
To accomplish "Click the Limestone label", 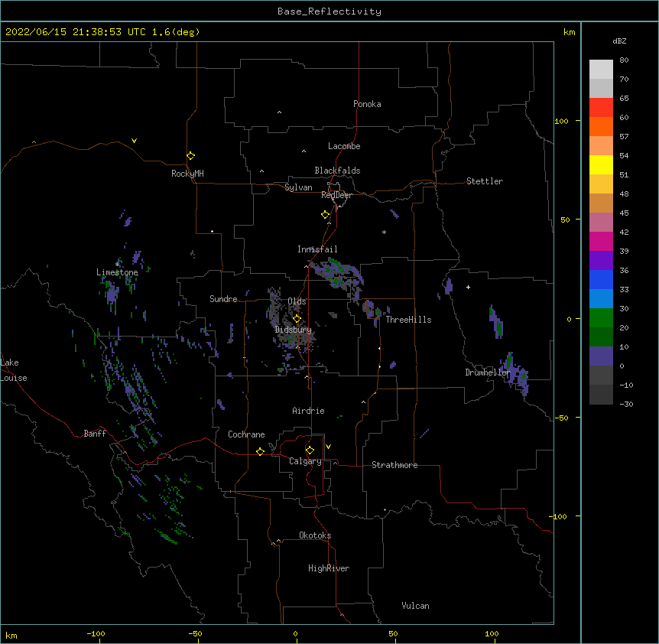I will coord(117,272).
